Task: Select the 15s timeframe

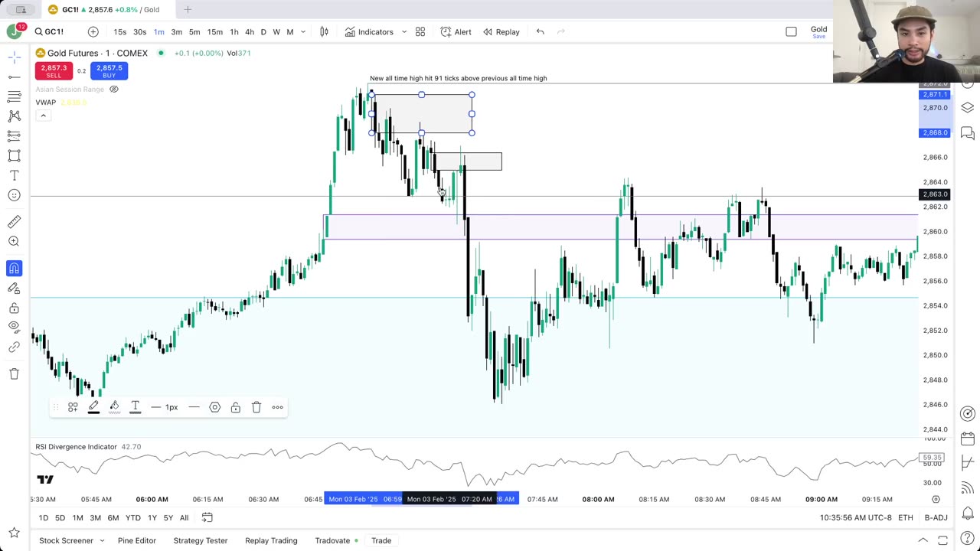Action: pos(120,32)
